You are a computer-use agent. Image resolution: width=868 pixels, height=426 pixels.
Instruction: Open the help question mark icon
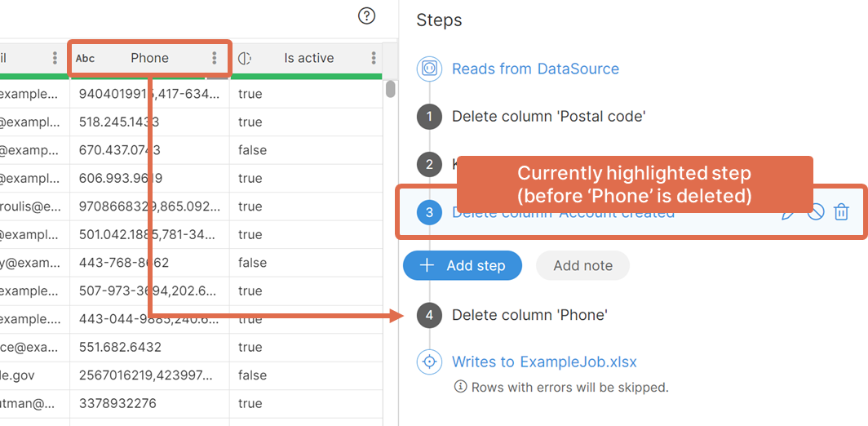367,16
